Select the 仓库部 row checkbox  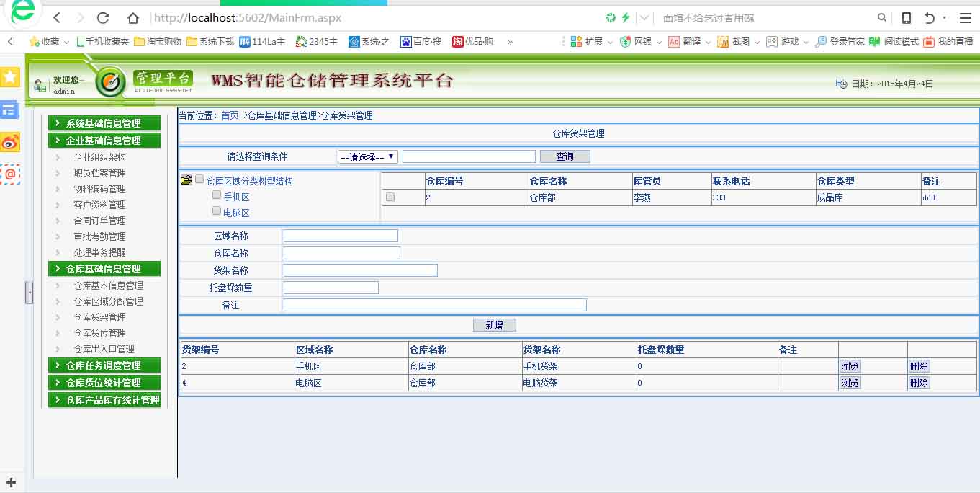tap(390, 197)
